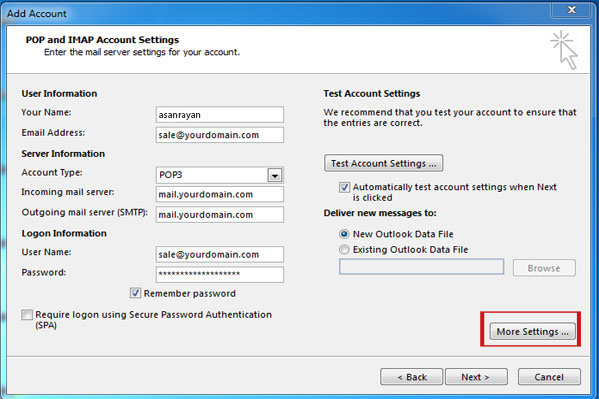Click the Test Account Settings button
This screenshot has width=599, height=399.
click(384, 164)
